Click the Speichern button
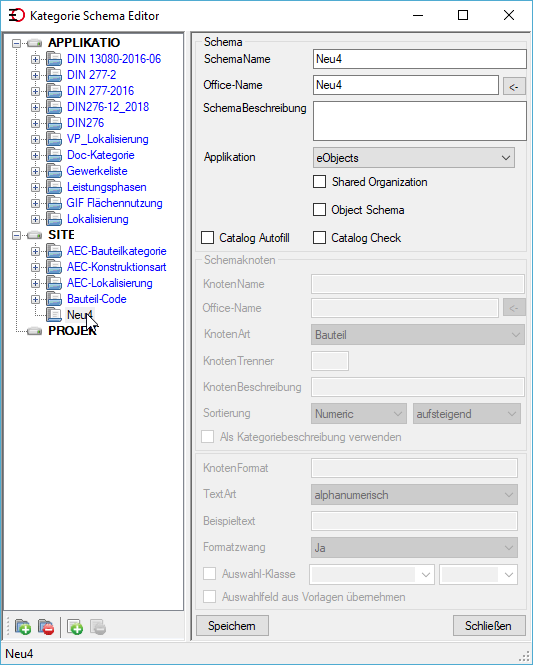533x665 pixels. tap(232, 626)
